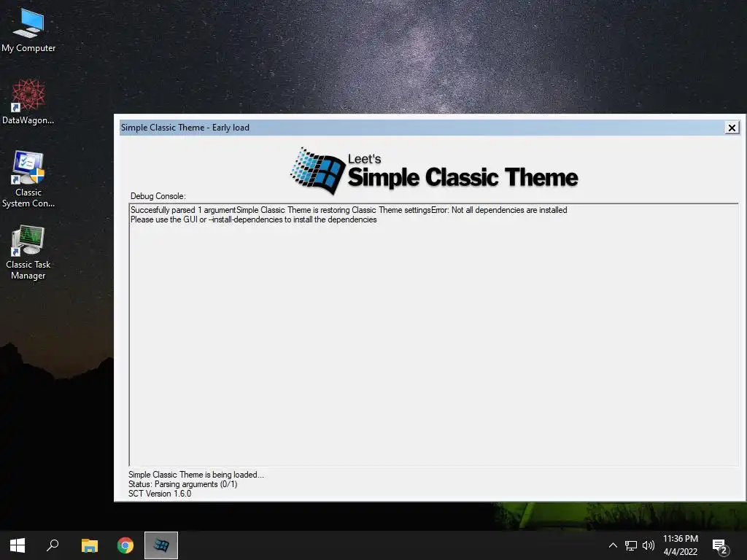This screenshot has height=560, width=747.
Task: Open the Windows Start menu
Action: (18, 545)
